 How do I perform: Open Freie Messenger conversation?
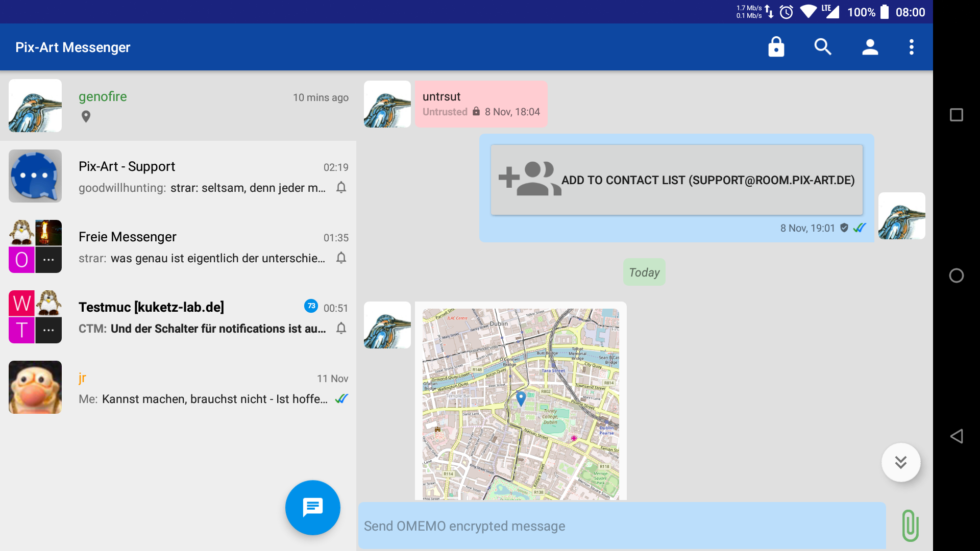pyautogui.click(x=178, y=246)
